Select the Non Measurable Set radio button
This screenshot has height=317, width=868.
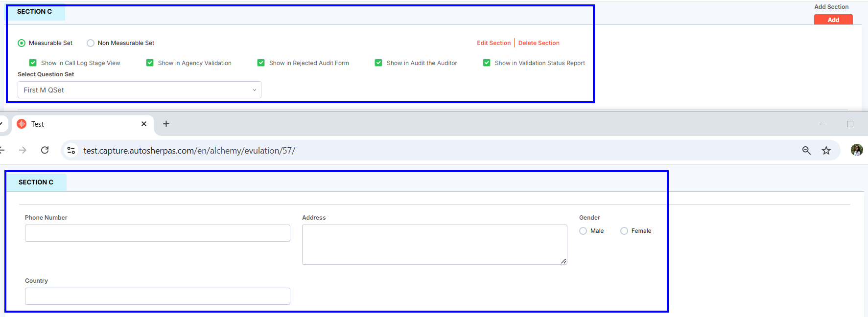pos(91,43)
